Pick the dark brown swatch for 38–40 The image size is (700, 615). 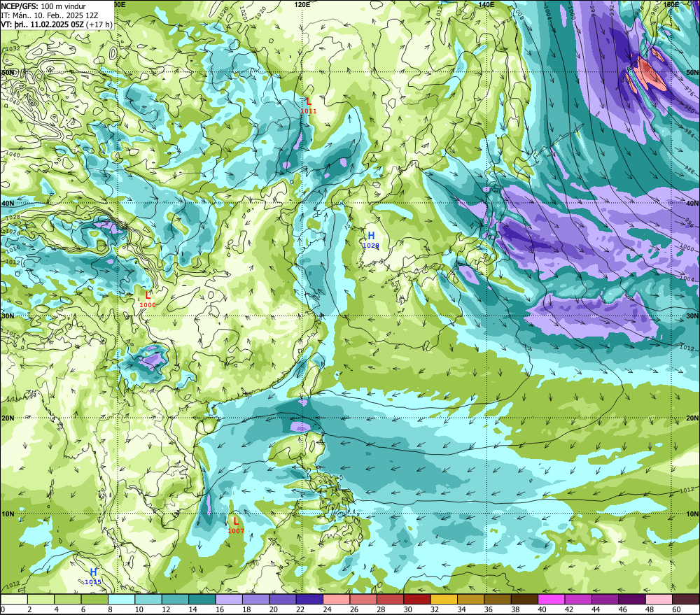(524, 600)
